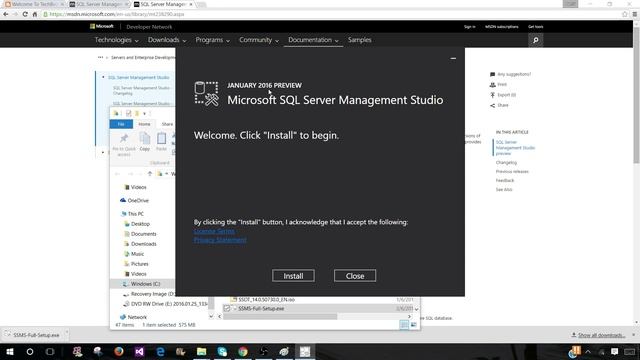640x360 pixels.
Task: Open the Developer Network link
Action: [149, 27]
